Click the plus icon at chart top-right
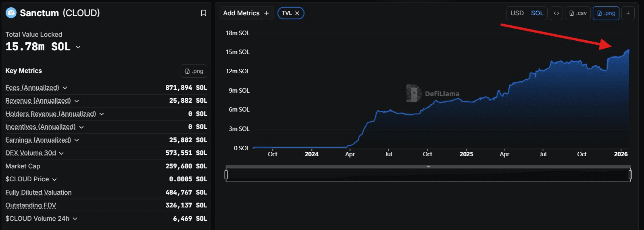The image size is (644, 230). [x=628, y=13]
